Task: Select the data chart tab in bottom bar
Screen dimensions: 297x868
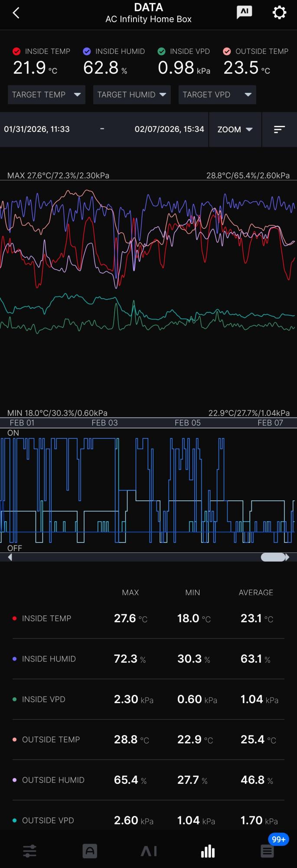Action: [x=208, y=851]
